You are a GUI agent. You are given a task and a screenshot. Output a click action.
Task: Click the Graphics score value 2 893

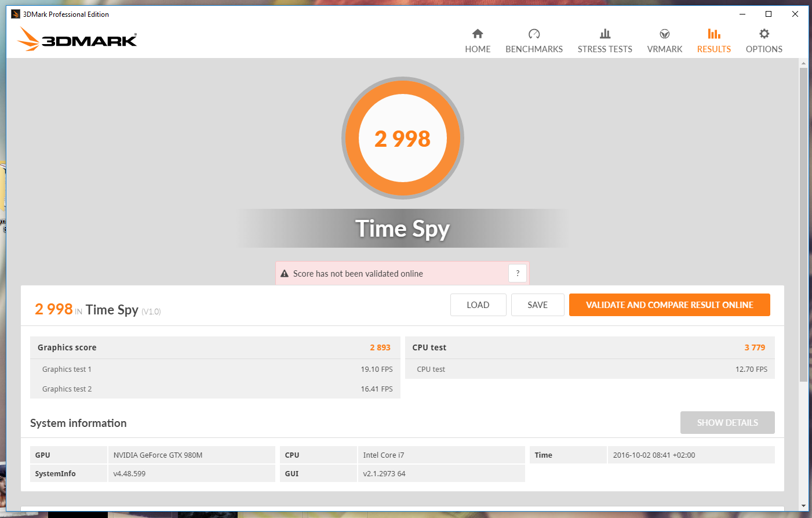380,347
